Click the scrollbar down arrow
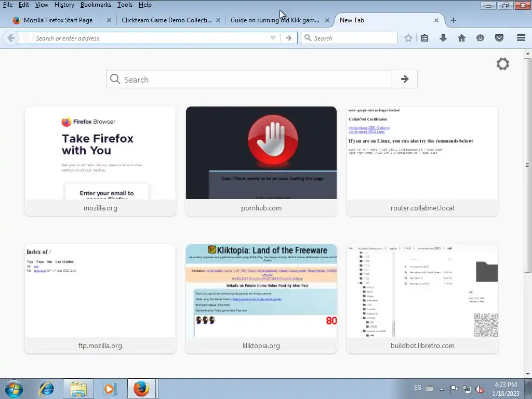Screen dimensions: 532x399 [528, 374]
